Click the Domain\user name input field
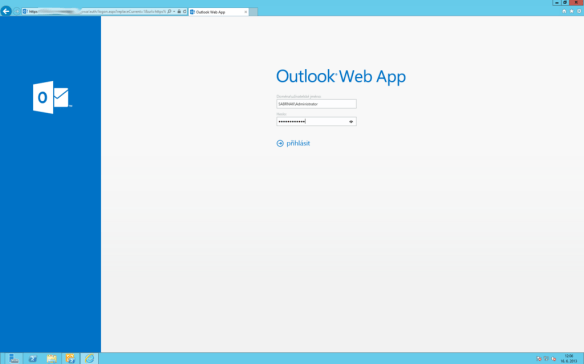The width and height of the screenshot is (584, 364). 316,104
